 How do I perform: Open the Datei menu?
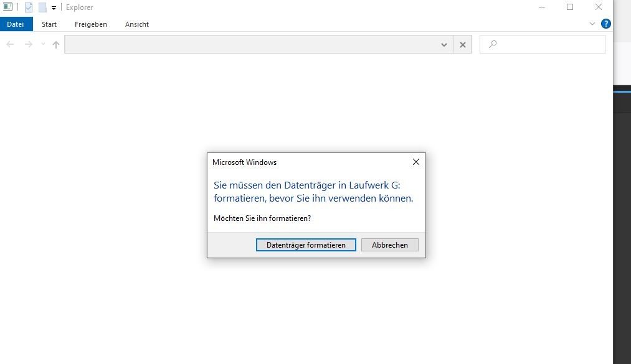pos(16,24)
